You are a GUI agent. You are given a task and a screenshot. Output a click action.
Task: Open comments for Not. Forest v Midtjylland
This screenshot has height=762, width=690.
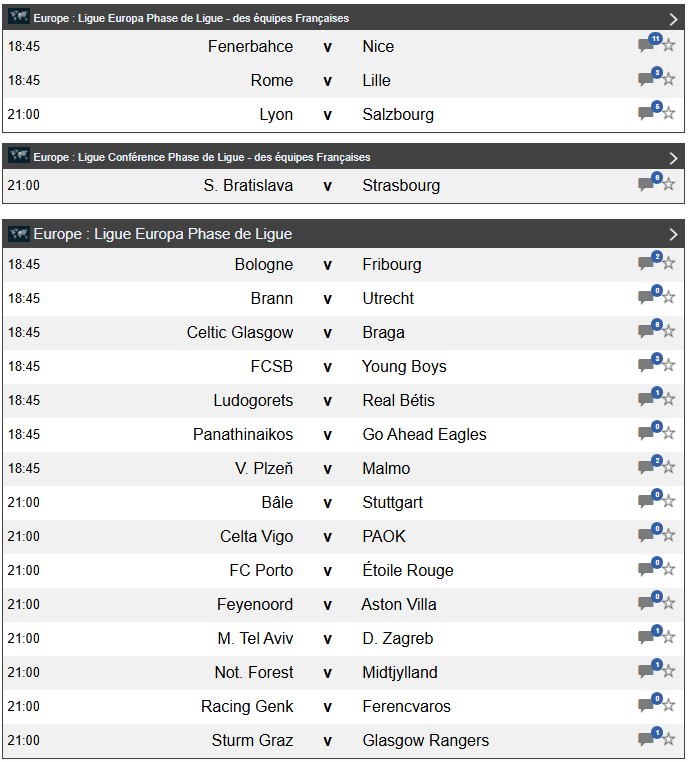click(x=647, y=672)
